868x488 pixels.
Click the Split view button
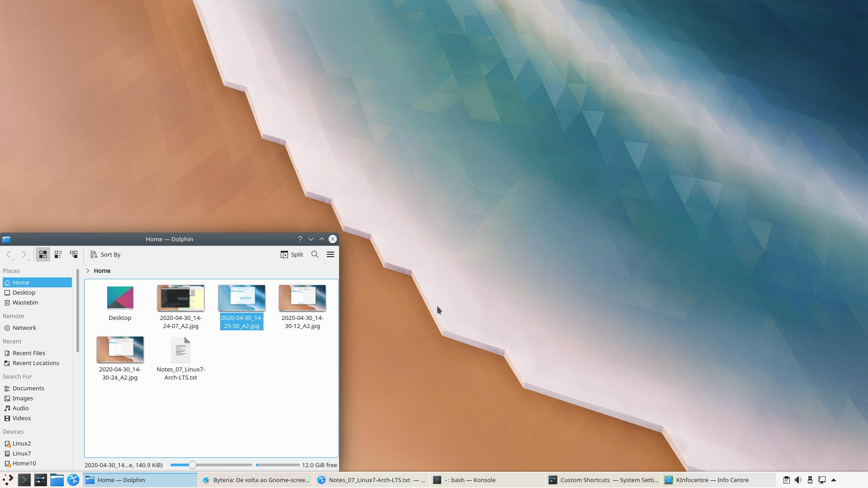click(292, 254)
